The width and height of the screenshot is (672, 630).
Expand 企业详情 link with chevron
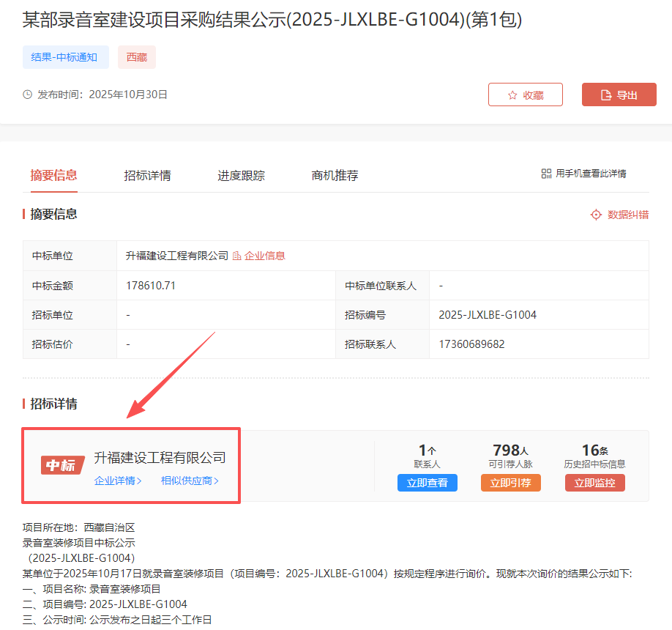(x=118, y=481)
